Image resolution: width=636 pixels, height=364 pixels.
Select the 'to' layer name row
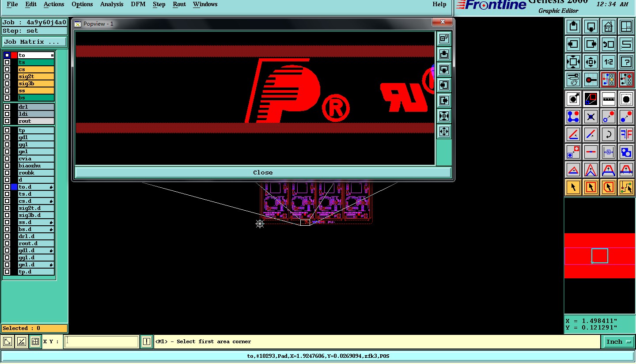pyautogui.click(x=36, y=55)
